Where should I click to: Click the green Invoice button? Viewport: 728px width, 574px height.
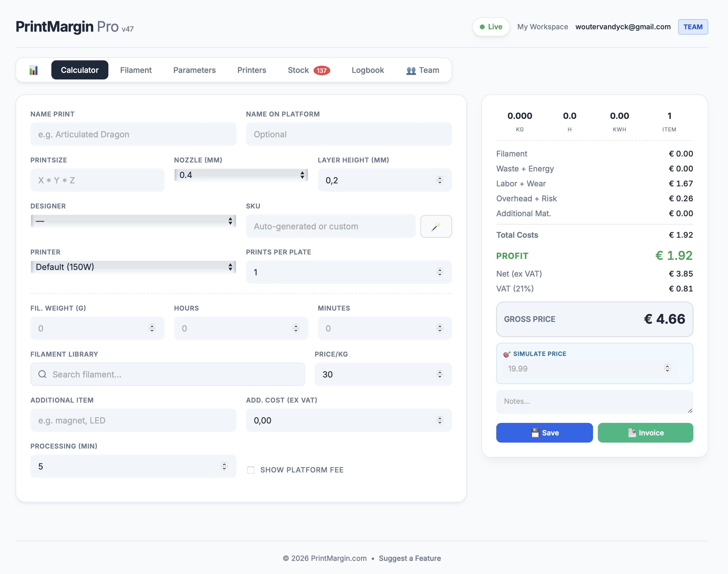(x=645, y=433)
